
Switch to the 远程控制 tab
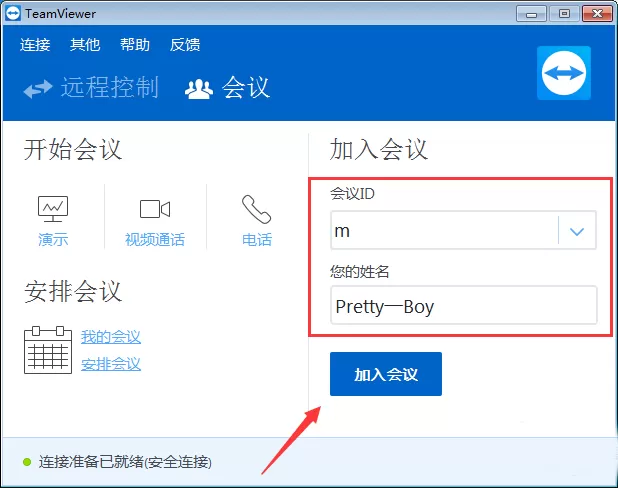pyautogui.click(x=91, y=88)
